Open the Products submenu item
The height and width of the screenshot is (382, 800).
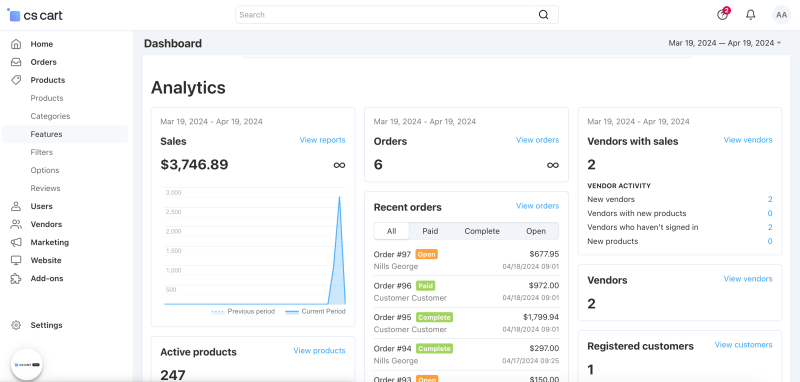point(47,98)
